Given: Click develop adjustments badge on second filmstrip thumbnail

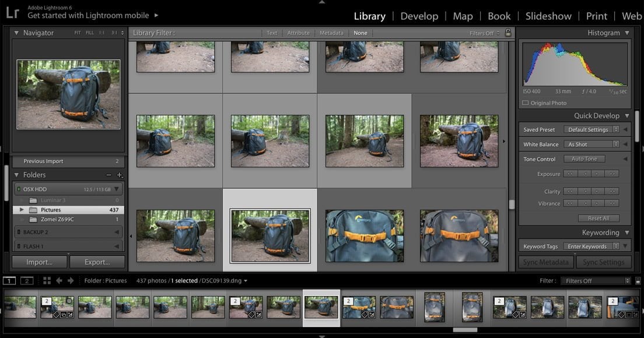Looking at the screenshot, I should coord(70,315).
